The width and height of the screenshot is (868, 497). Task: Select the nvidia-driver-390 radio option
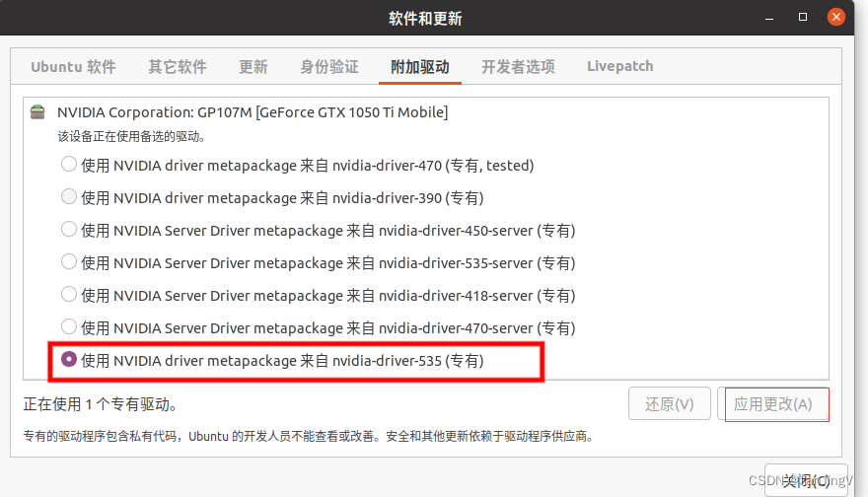69,197
